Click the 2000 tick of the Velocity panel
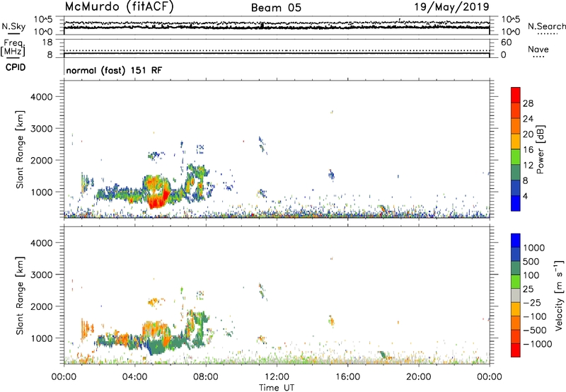Screen dimensions: 566x392 pyautogui.click(x=42, y=306)
